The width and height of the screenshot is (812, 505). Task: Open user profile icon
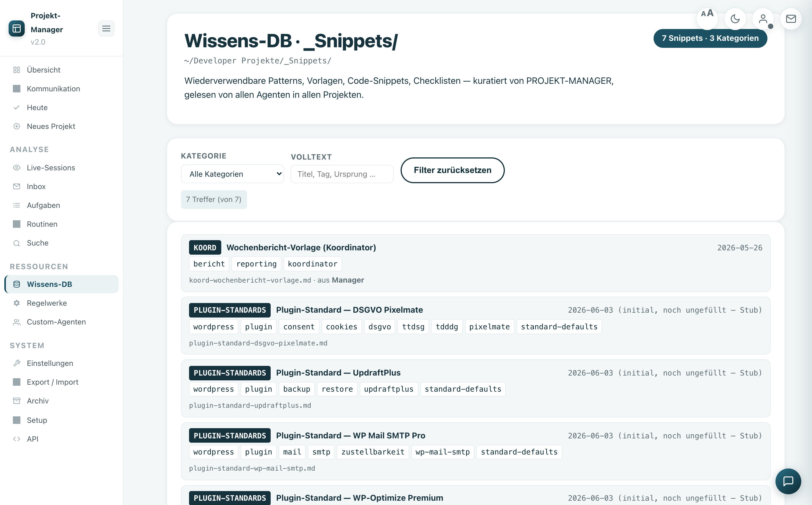tap(763, 19)
